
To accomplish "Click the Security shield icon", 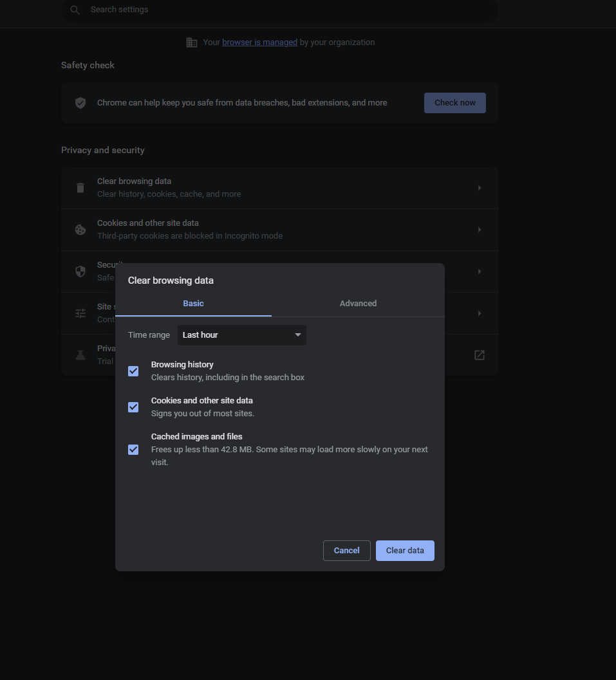I will coord(80,271).
